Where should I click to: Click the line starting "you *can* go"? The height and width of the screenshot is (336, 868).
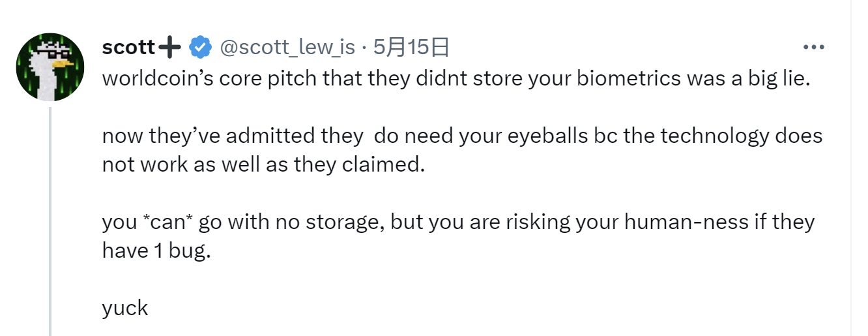tap(458, 222)
